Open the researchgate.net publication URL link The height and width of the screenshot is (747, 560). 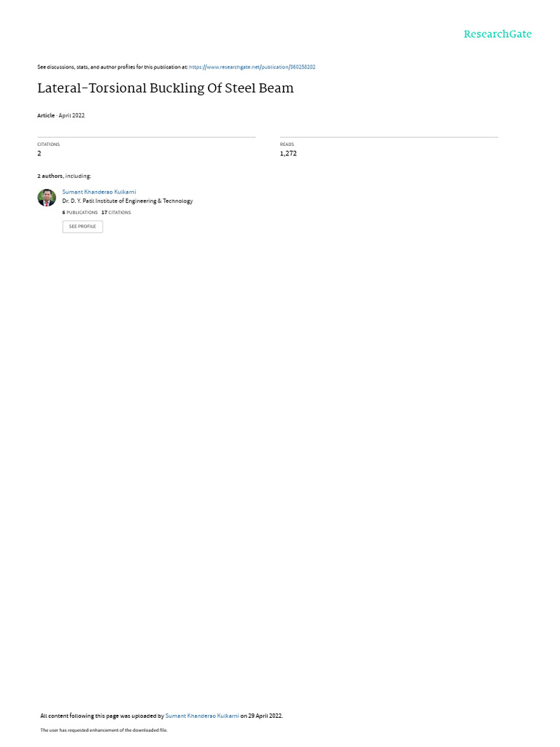point(252,67)
